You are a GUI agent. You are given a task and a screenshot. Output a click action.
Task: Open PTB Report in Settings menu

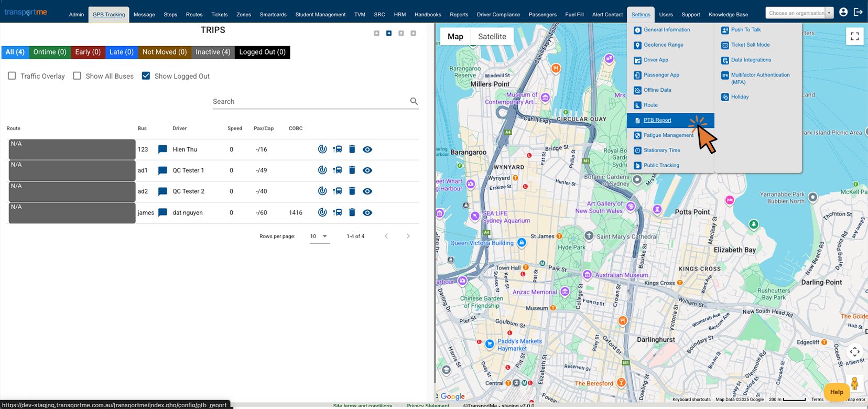[x=670, y=120]
